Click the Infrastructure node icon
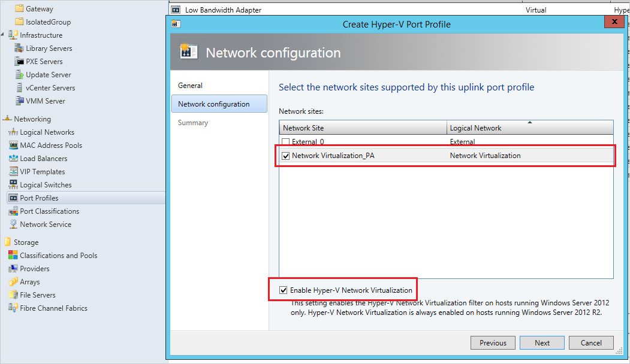The image size is (630, 364). [13, 35]
